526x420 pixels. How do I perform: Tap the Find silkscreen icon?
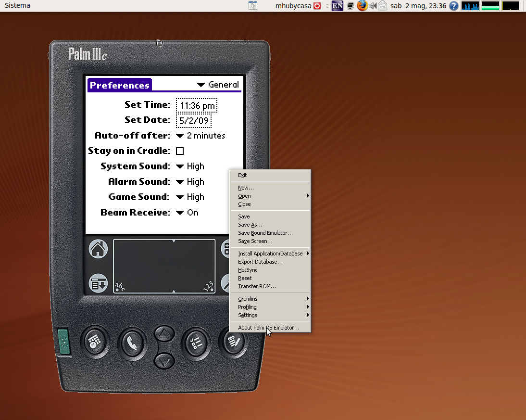(225, 283)
